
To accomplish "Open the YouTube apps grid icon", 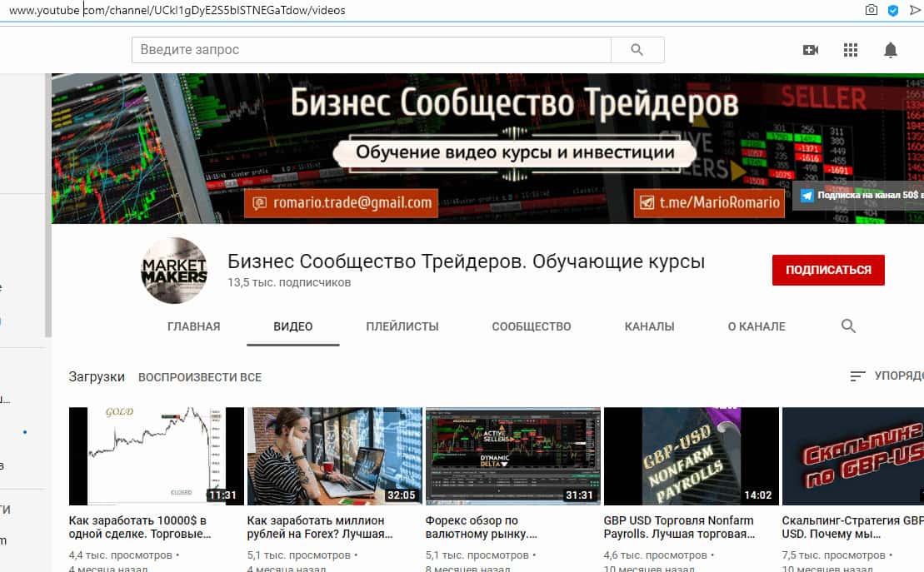I will (x=851, y=50).
